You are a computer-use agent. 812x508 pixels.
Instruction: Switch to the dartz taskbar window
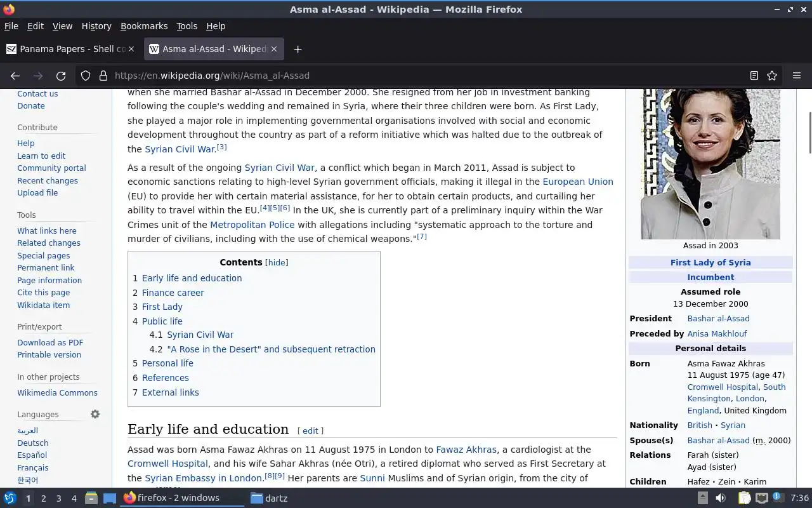(x=270, y=498)
